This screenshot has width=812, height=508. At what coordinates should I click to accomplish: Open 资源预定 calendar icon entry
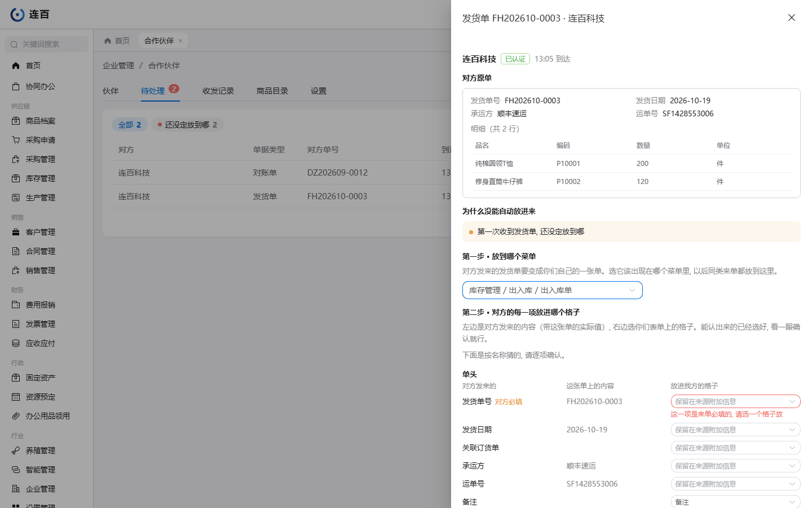[x=16, y=397]
